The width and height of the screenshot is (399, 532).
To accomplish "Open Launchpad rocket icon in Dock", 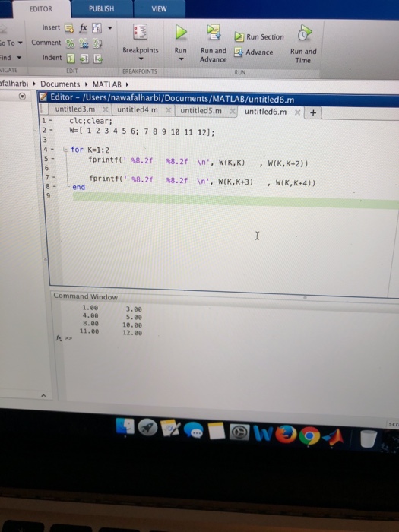I will tap(147, 427).
